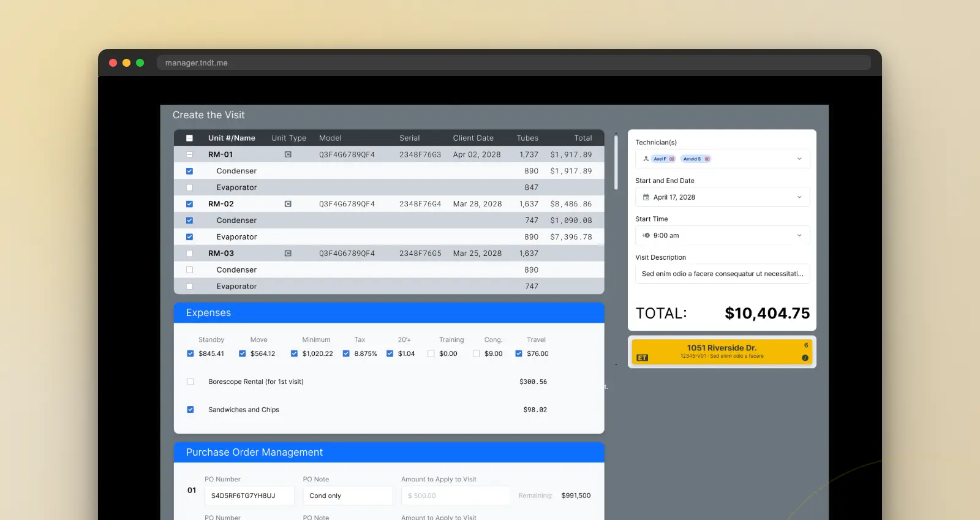The height and width of the screenshot is (520, 980).
Task: Click the remaining PO amount $991,500
Action: coord(576,496)
